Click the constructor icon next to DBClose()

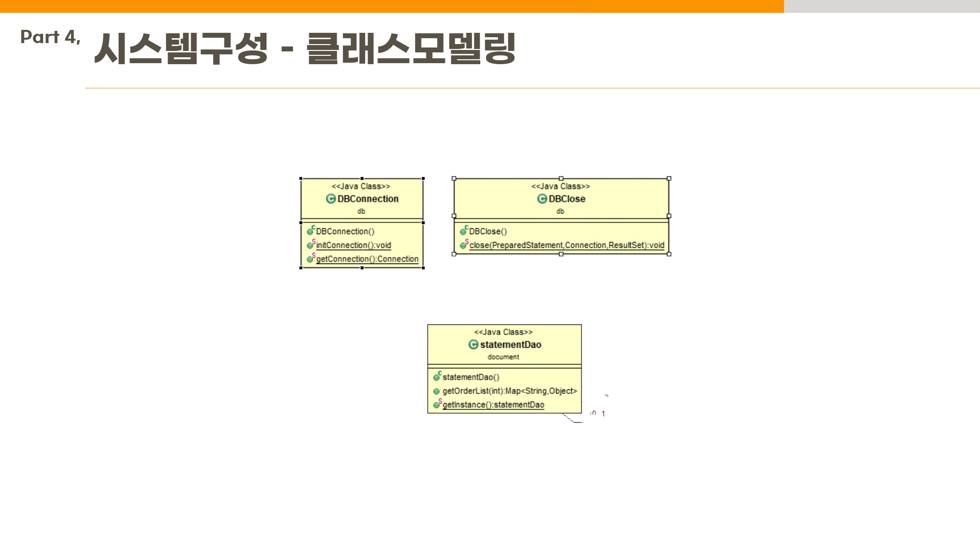point(464,231)
